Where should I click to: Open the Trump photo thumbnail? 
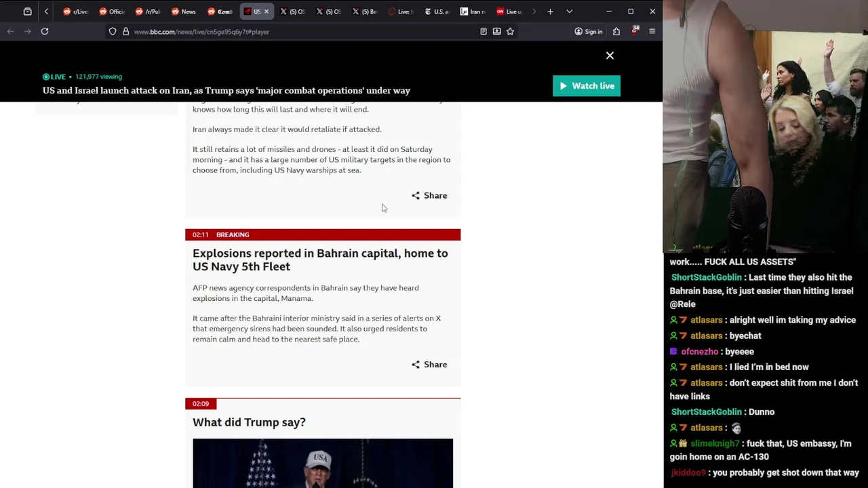[x=323, y=463]
